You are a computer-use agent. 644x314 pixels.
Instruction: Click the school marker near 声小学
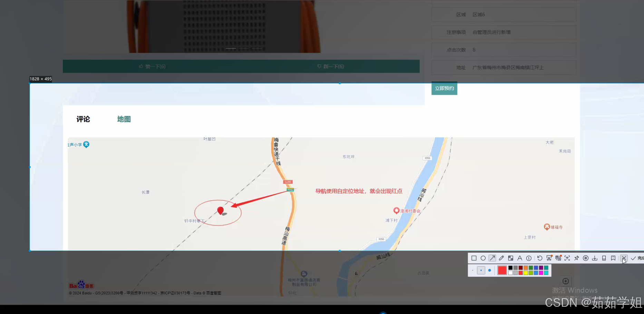coord(86,144)
